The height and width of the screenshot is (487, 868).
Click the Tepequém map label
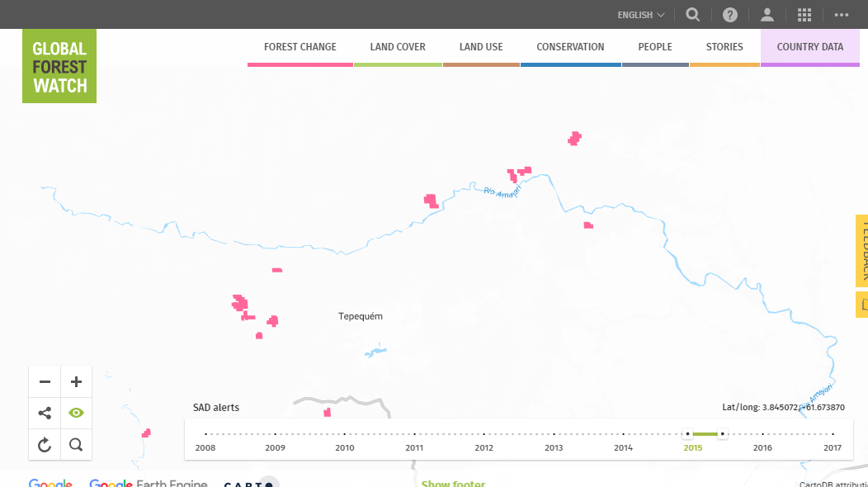[361, 316]
